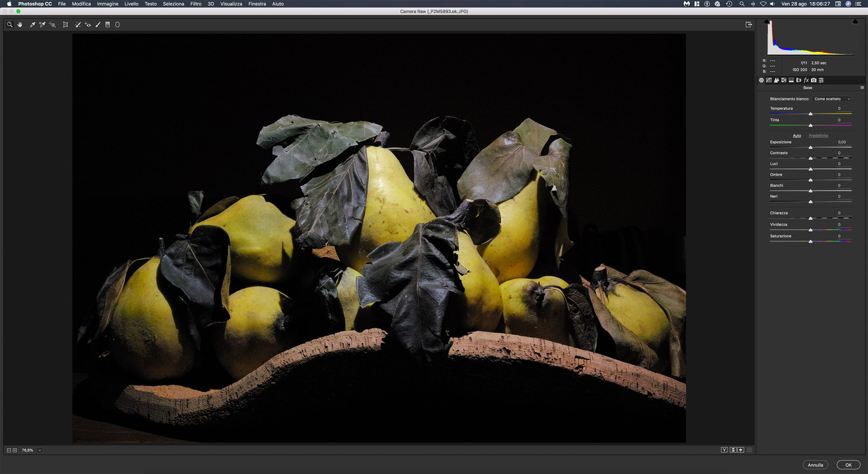The height and width of the screenshot is (474, 868).
Task: Open Spotlight search in menu bar
Action: pyautogui.click(x=742, y=3)
